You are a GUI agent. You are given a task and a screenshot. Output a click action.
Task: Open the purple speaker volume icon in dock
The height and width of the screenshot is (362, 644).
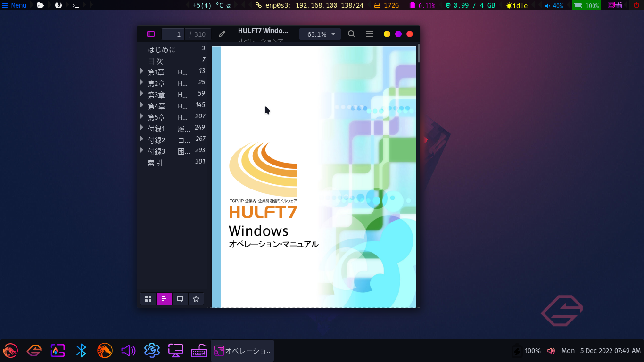coord(128,351)
